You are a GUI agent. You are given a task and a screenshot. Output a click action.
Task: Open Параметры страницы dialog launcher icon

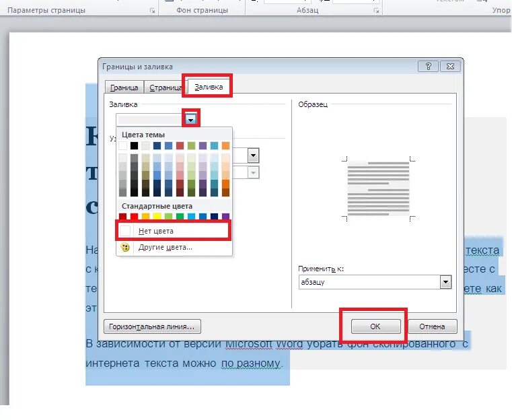152,11
